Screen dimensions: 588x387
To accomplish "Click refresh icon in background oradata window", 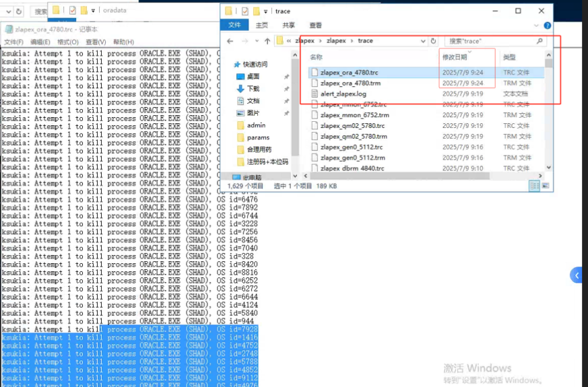I will click(x=18, y=11).
